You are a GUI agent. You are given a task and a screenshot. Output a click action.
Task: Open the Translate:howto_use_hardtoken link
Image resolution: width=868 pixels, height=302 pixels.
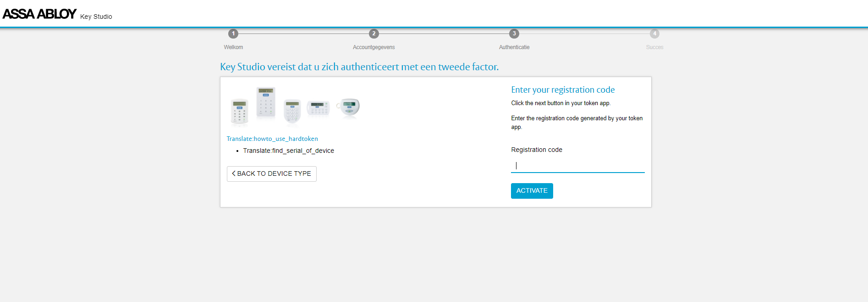click(x=272, y=139)
